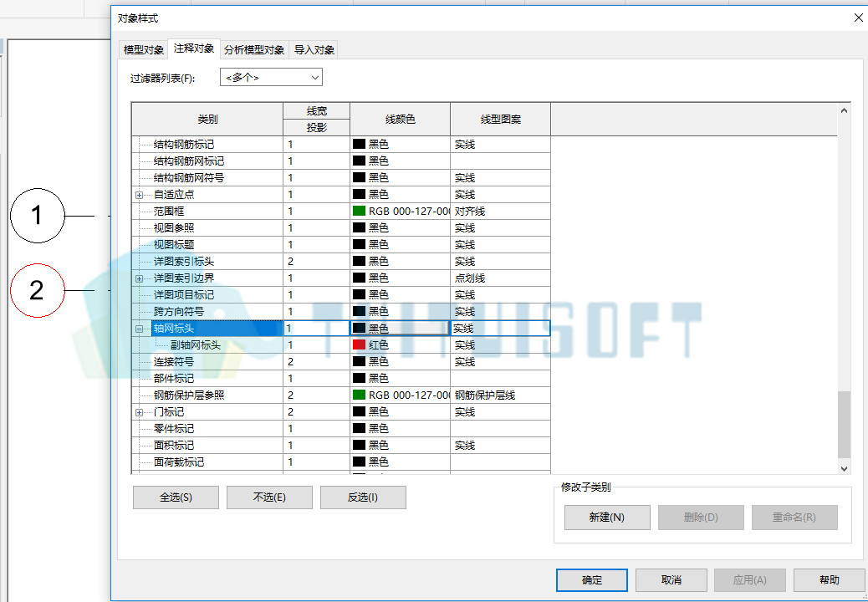Viewport: 868px width, 602px height.
Task: Click the 线型图案 column header
Action: [x=500, y=119]
